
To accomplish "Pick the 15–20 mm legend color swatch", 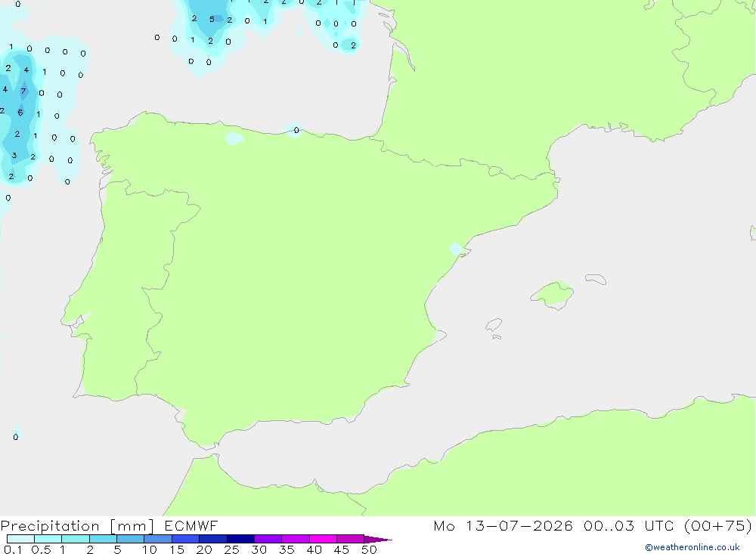I will coord(186,539).
